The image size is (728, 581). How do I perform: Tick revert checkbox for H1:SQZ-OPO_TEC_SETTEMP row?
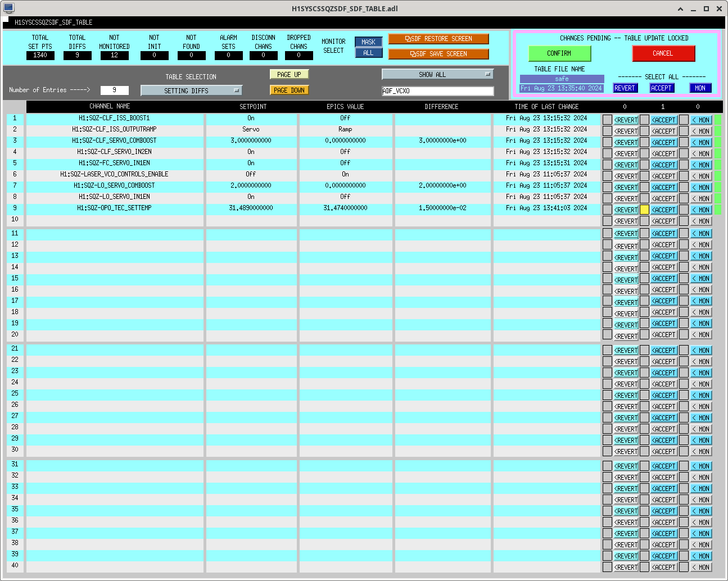(607, 210)
